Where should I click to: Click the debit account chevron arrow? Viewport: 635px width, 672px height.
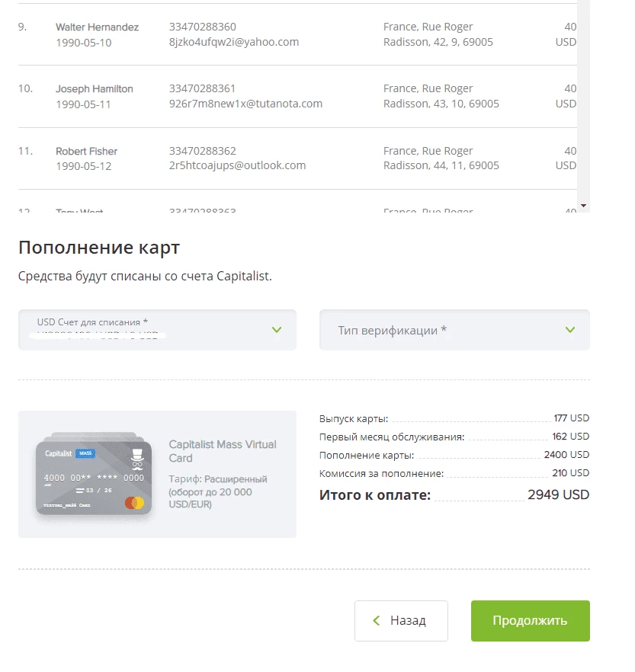277,330
